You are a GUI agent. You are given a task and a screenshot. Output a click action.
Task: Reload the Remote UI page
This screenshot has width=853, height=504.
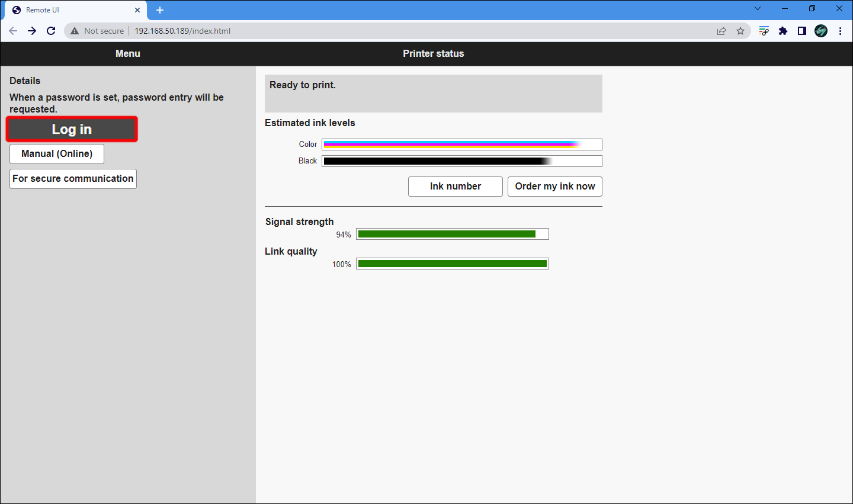click(51, 31)
